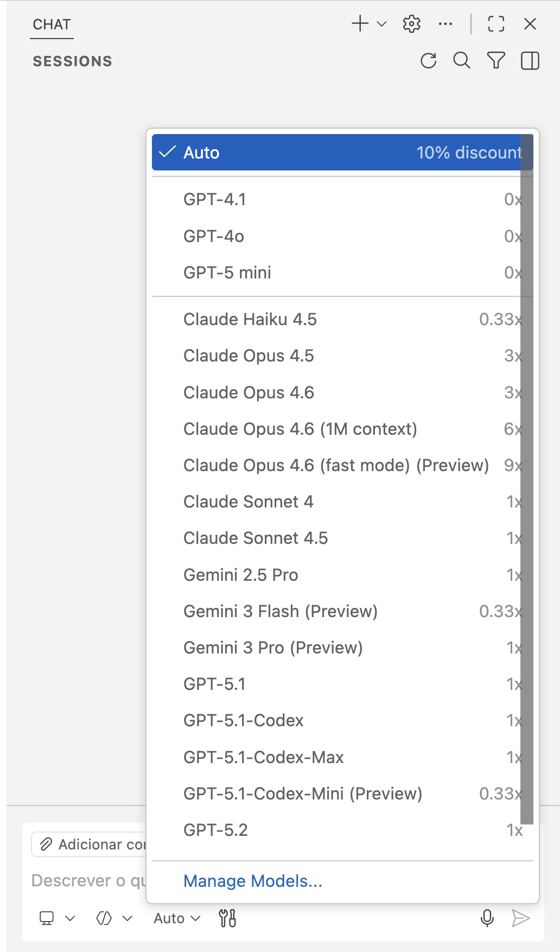Click the Adicionar contexto attach button
This screenshot has height=952, width=560.
(90, 845)
